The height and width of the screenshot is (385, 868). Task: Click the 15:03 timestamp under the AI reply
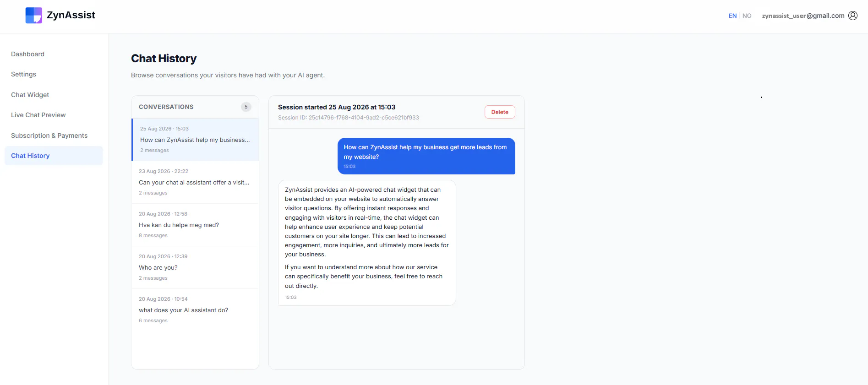[290, 298]
